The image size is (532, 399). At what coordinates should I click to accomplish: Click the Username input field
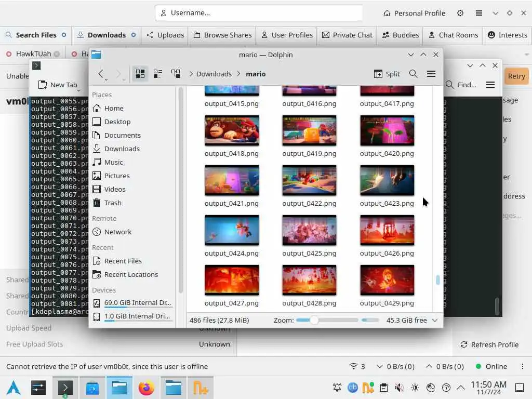click(259, 13)
